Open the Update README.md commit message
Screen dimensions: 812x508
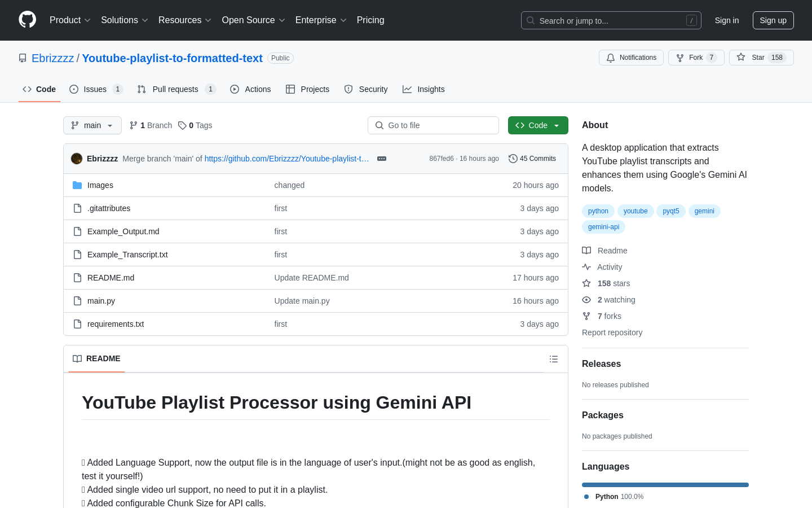tap(311, 278)
